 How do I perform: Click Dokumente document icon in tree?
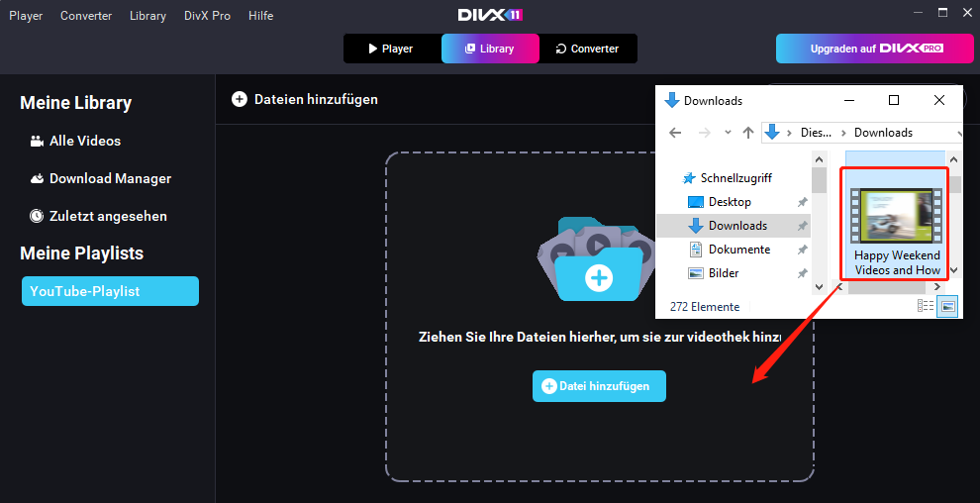696,250
